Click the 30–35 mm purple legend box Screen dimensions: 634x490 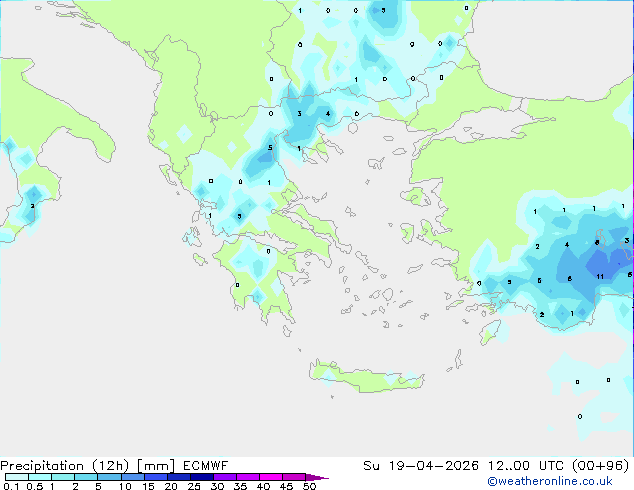tap(224, 477)
